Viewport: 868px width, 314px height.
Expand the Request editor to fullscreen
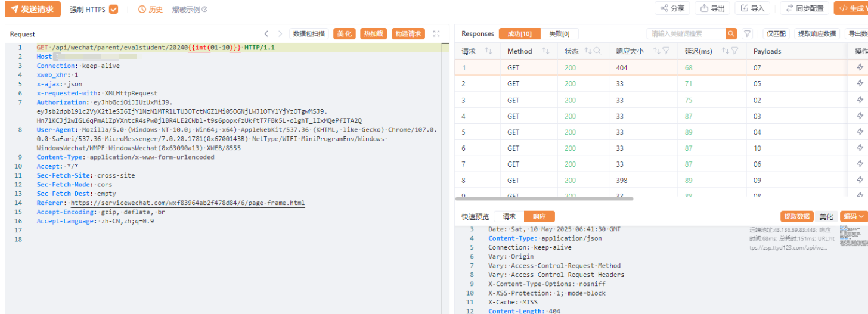(x=436, y=34)
